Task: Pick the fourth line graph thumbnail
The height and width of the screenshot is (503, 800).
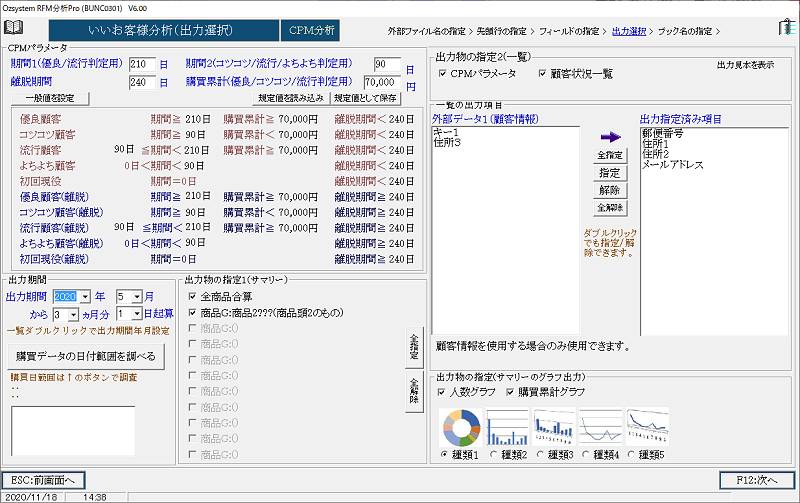Action: (601, 426)
